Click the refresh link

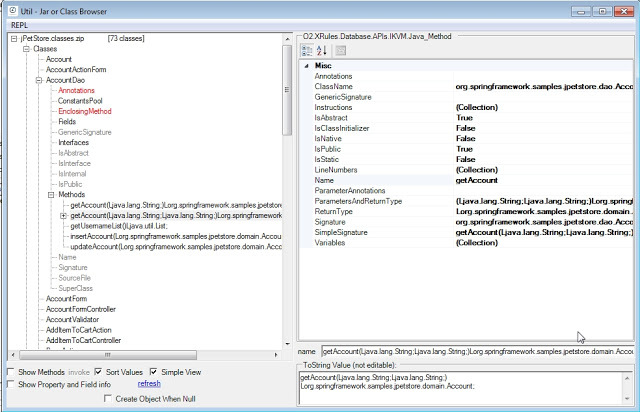coord(149,383)
